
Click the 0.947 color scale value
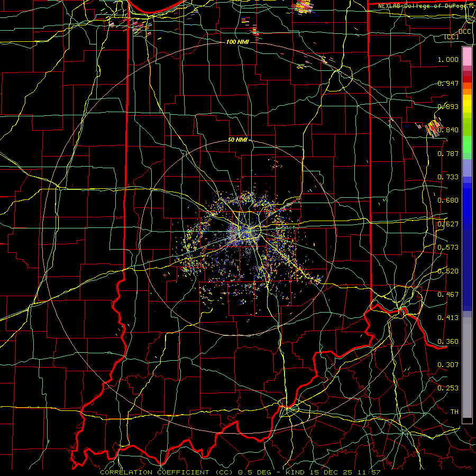pyautogui.click(x=448, y=83)
